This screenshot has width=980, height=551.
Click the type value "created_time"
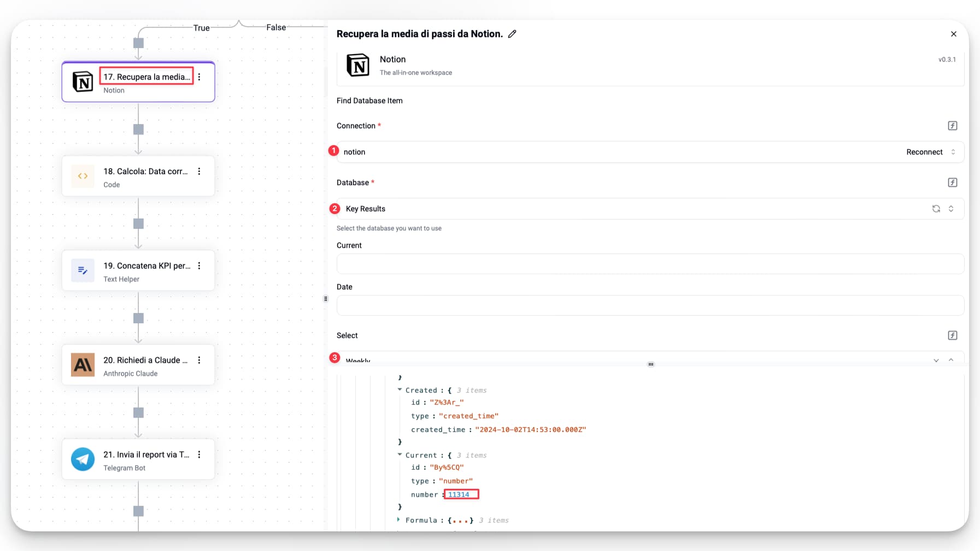tap(468, 416)
